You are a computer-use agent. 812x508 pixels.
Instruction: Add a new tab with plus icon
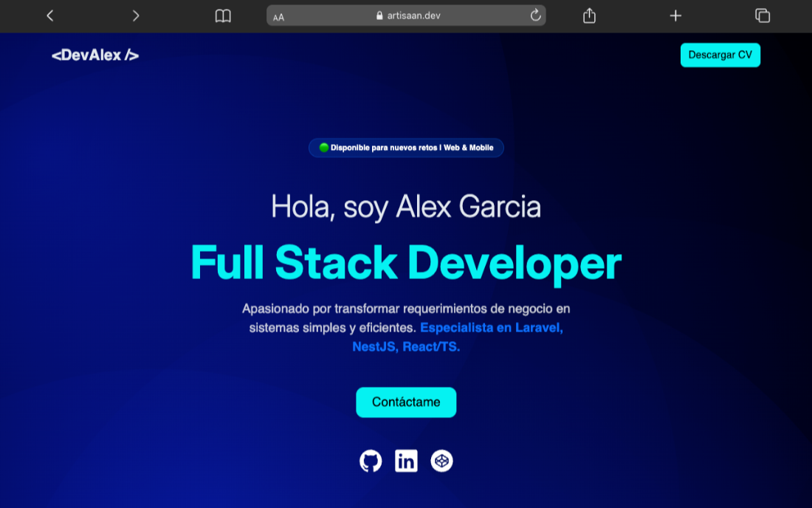[675, 16]
